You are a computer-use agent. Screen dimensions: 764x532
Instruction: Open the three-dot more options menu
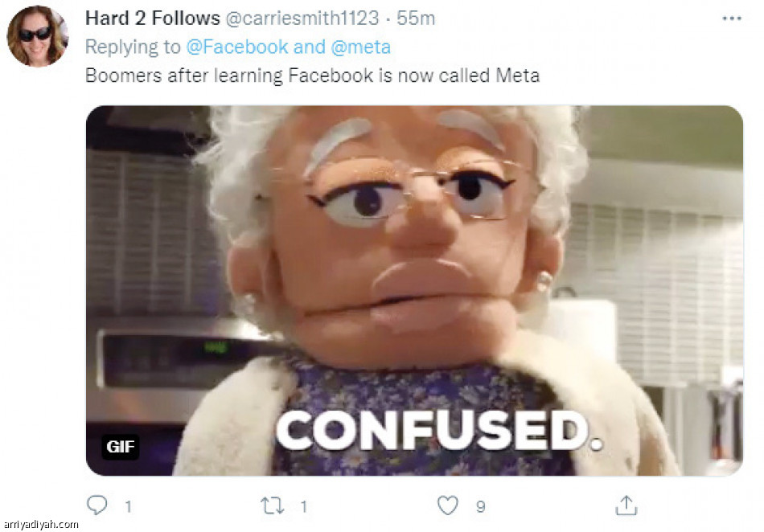pos(732,18)
